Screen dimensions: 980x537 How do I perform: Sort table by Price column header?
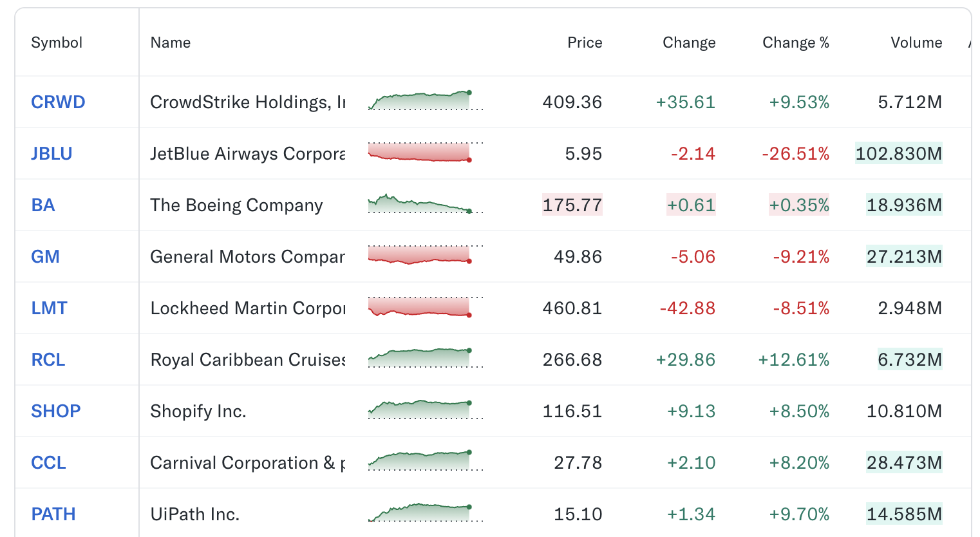point(585,42)
